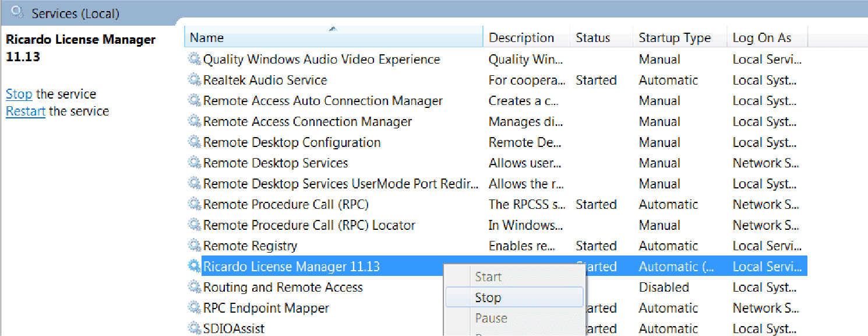
Task: Click gear icon of RPC Endpoint Mapper
Action: coord(194,308)
